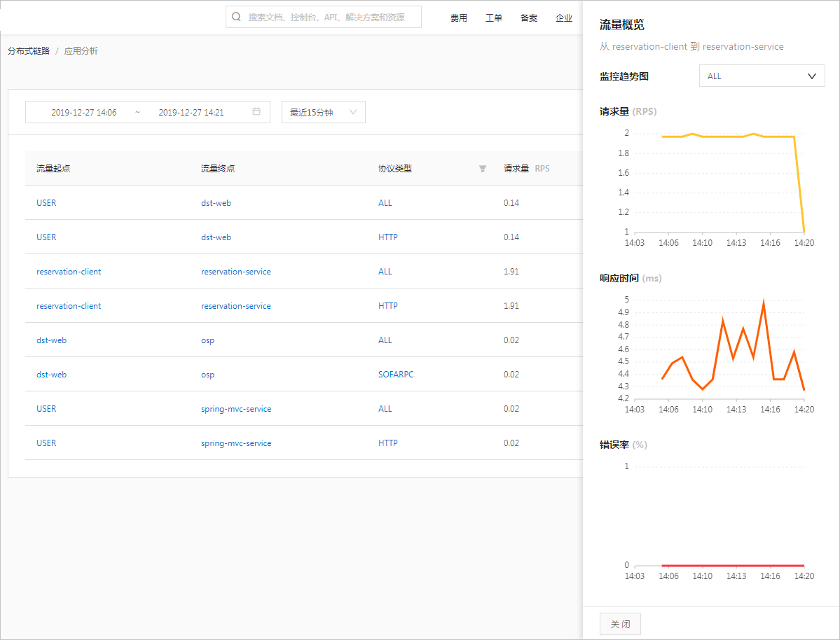Click the 0.14 value in USER HTTP row
This screenshot has width=840, height=640.
pos(511,237)
